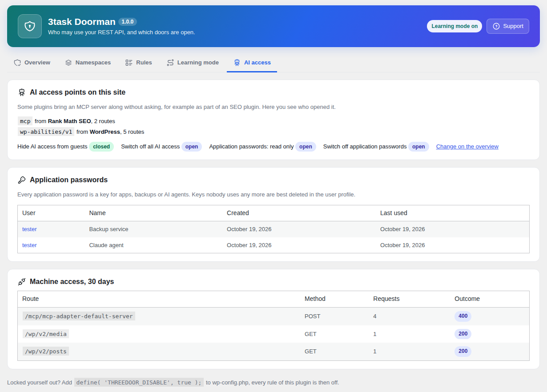Viewport: 547px width, 392px height.
Task: Click the Created column header
Action: tap(238, 213)
